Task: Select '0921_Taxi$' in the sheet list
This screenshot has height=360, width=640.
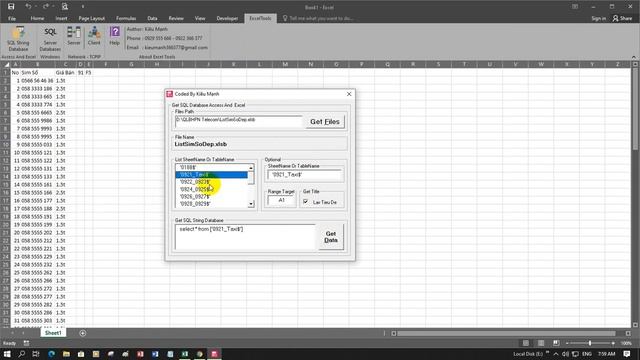Action: coord(211,175)
